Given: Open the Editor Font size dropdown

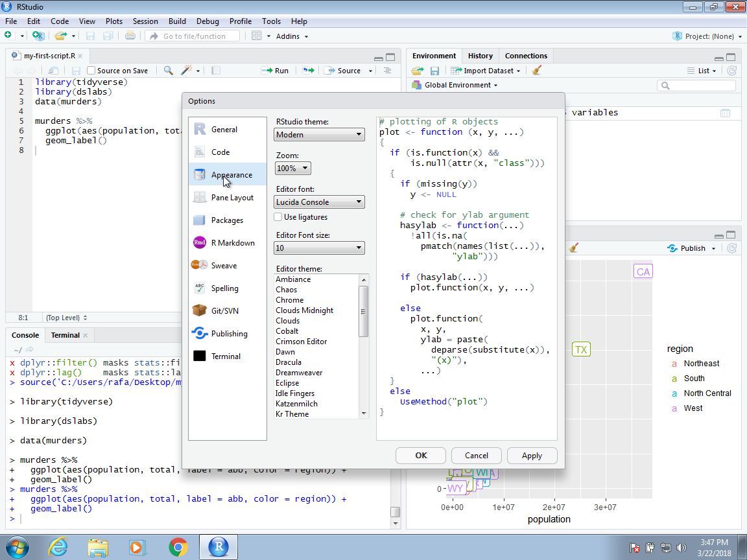Looking at the screenshot, I should click(x=319, y=248).
